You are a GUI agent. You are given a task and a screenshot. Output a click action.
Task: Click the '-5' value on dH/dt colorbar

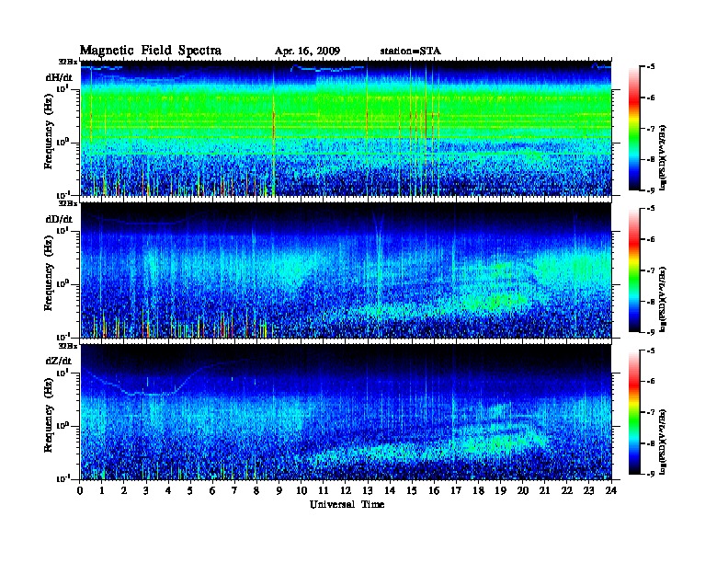[650, 66]
